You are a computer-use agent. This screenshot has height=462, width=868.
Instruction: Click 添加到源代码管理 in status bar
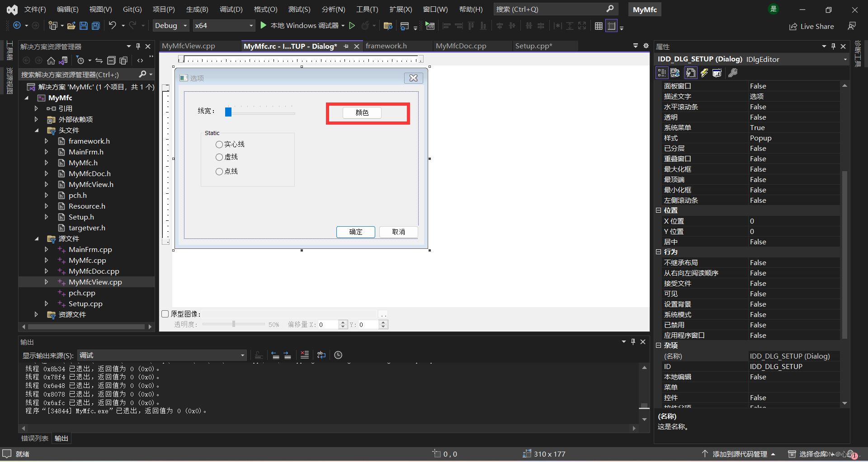point(740,454)
